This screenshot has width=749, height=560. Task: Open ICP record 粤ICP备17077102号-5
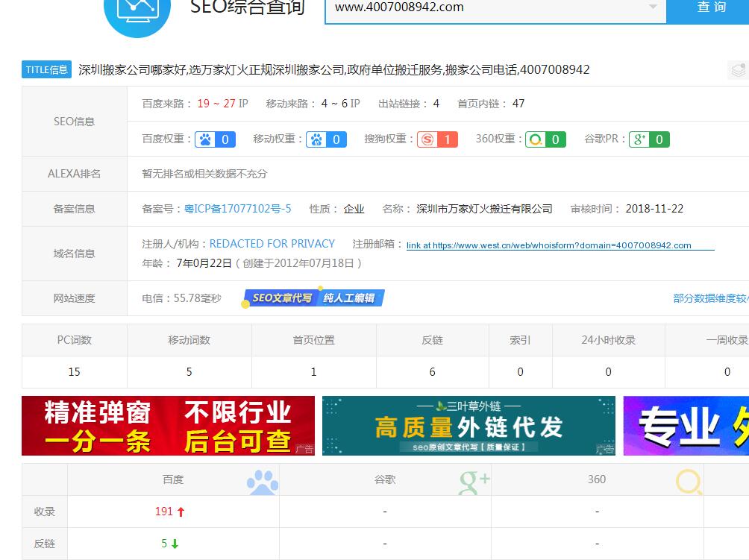coord(238,209)
